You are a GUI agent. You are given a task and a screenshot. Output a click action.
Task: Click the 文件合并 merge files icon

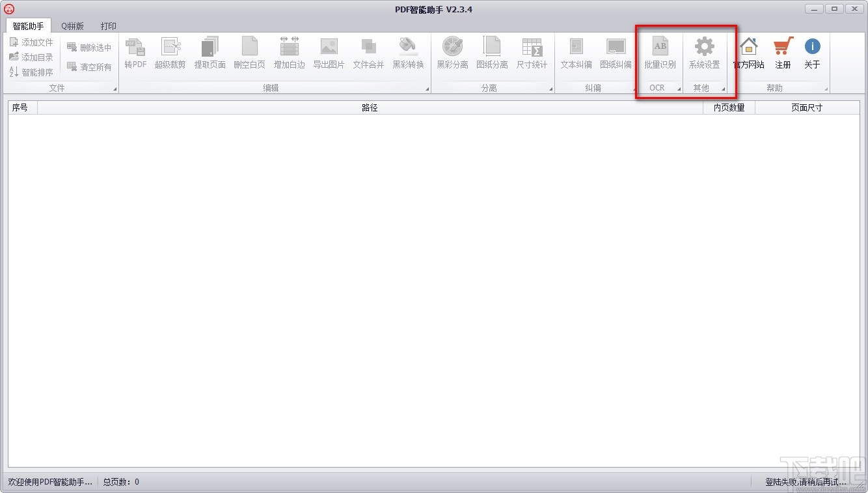368,53
